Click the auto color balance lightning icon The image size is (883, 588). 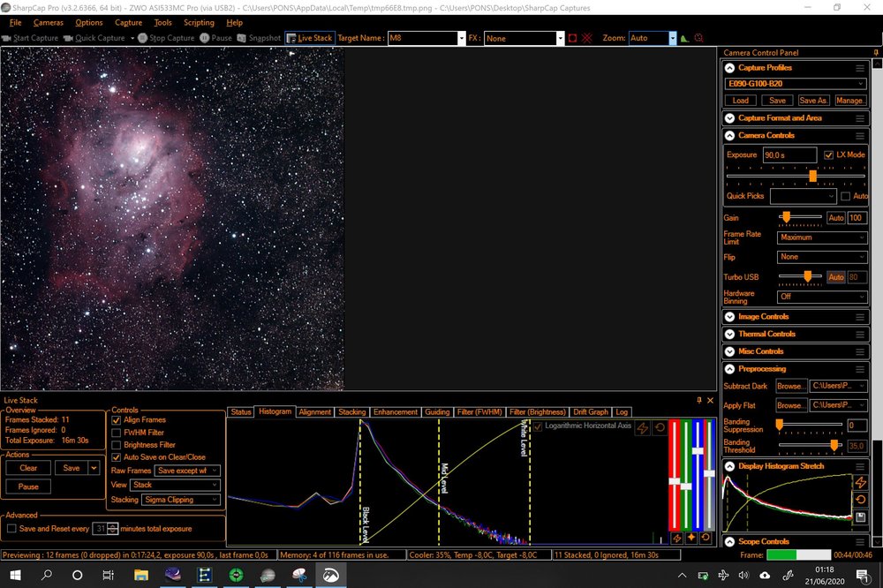click(676, 538)
